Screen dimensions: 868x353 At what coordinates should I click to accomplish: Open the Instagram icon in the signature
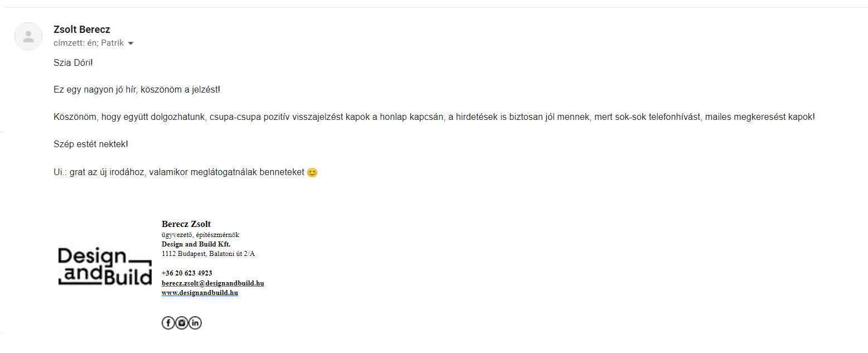pyautogui.click(x=182, y=323)
